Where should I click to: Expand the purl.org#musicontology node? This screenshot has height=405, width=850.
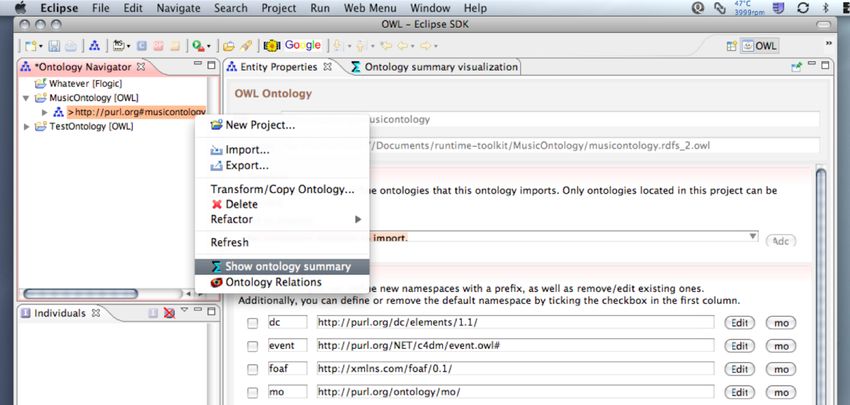coord(45,112)
